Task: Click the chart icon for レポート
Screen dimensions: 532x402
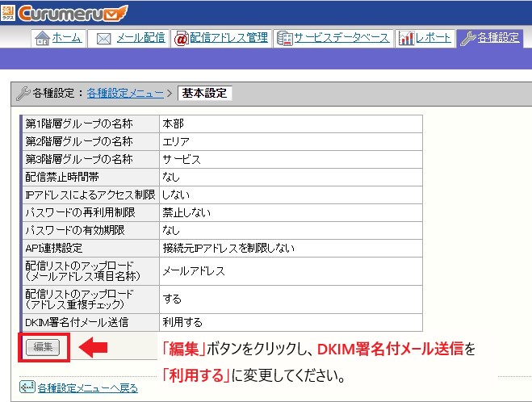Action: [407, 39]
